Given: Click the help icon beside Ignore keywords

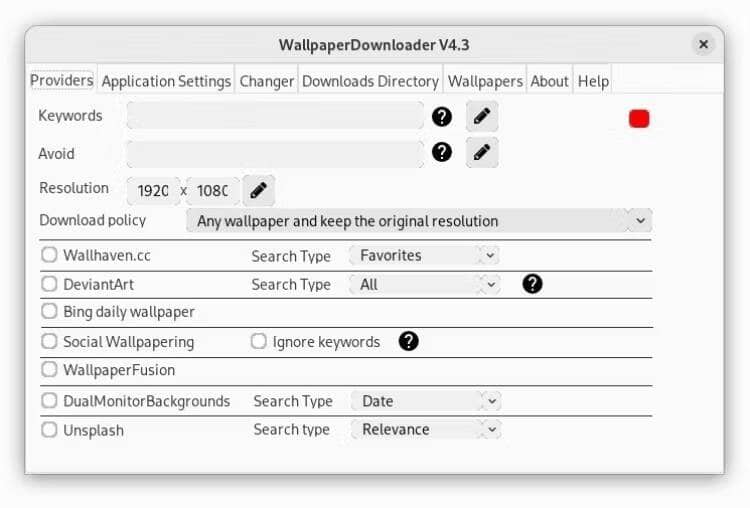Looking at the screenshot, I should coord(408,342).
